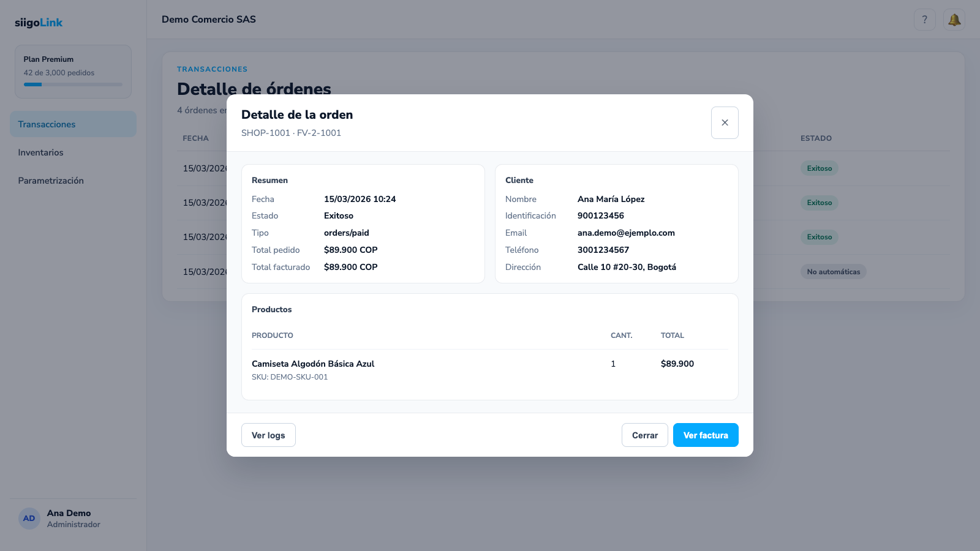
Task: Click the FECHA column header
Action: click(x=195, y=138)
